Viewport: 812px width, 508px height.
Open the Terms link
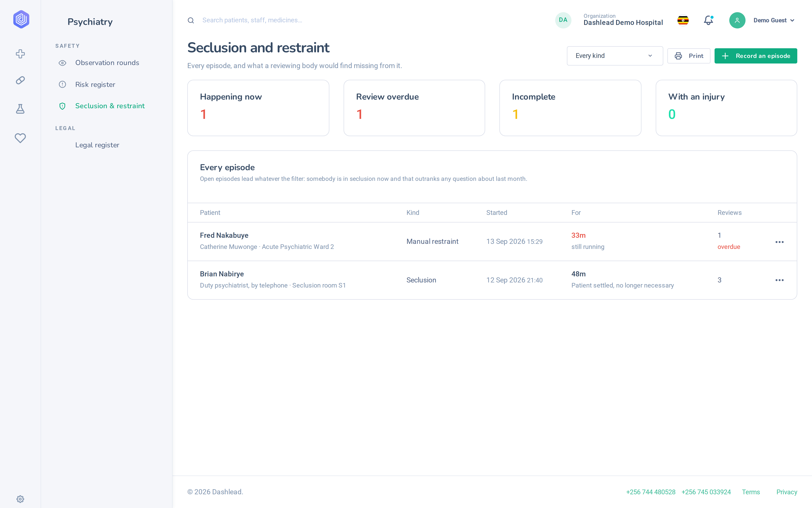[751, 492]
